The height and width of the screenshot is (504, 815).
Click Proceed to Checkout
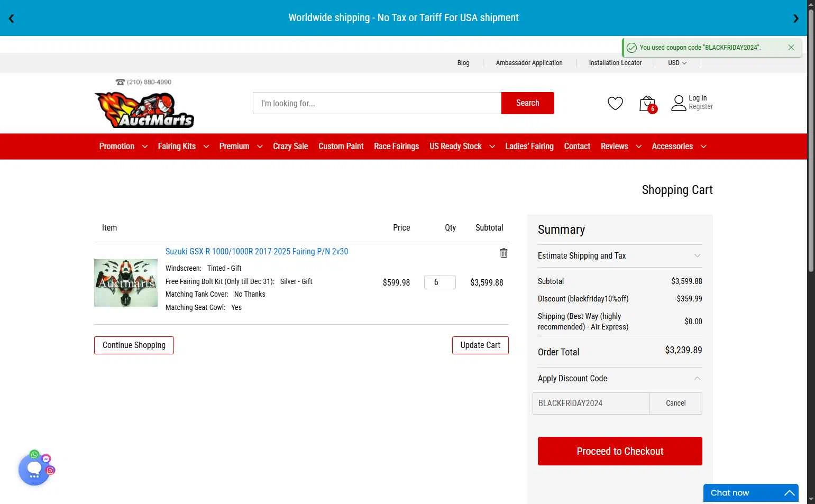[620, 451]
